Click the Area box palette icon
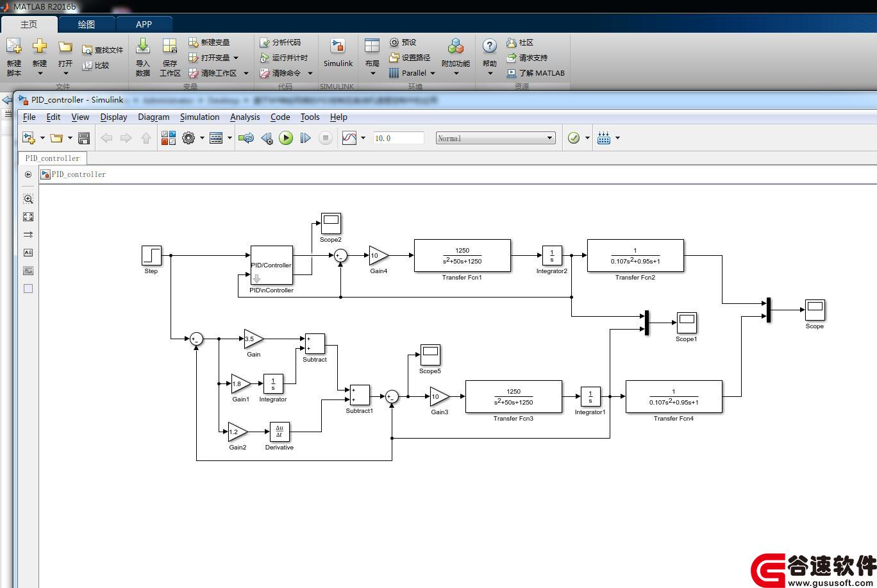 click(28, 289)
